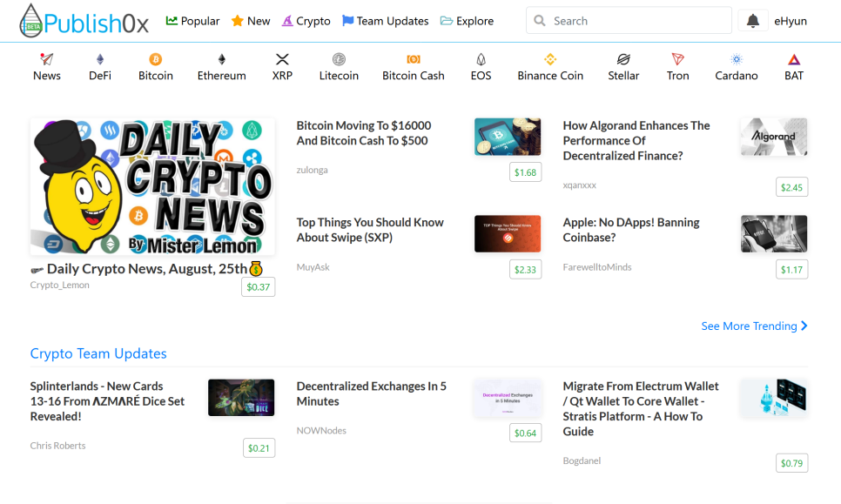Screen dimensions: 841x504
Task: Click the magnifier icon in search box
Action: point(540,21)
